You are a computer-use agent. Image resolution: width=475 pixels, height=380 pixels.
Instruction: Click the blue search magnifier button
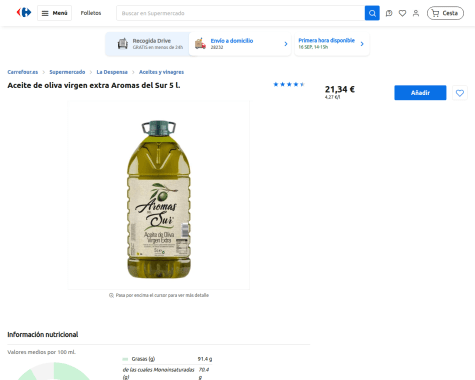click(x=372, y=13)
